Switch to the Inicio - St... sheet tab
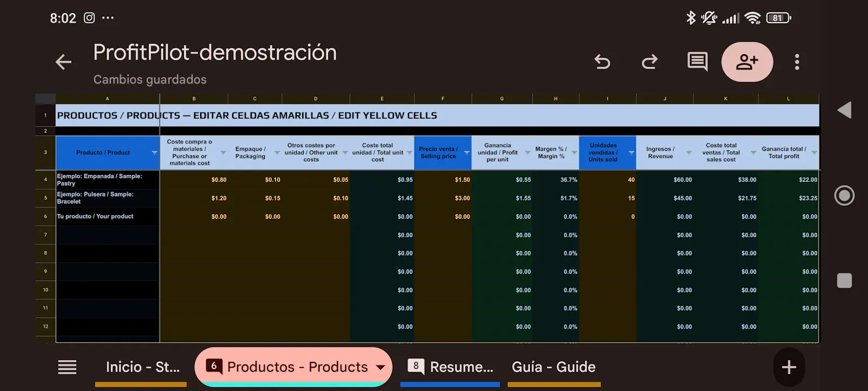 (142, 367)
